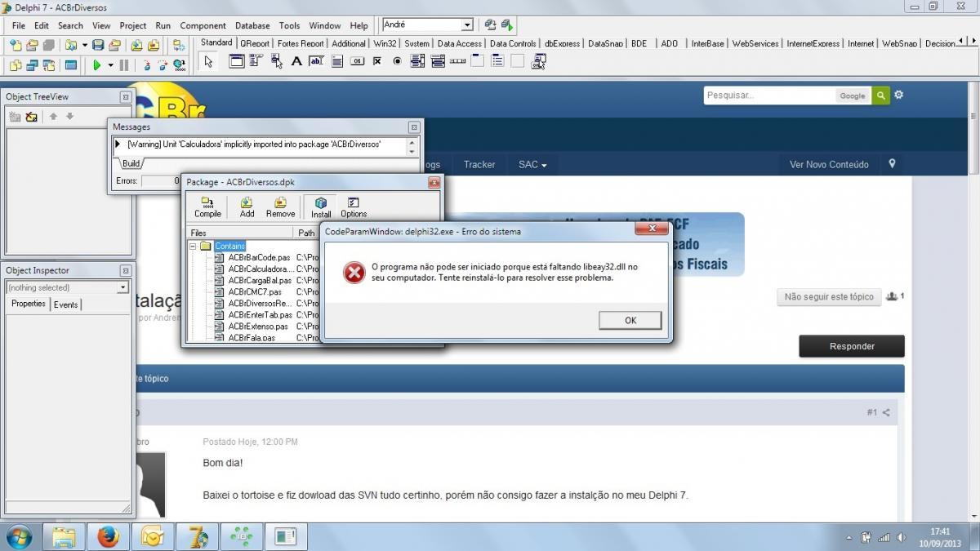980x551 pixels.
Task: Click the Delete Item icon in Object TreeView
Action: (x=31, y=117)
